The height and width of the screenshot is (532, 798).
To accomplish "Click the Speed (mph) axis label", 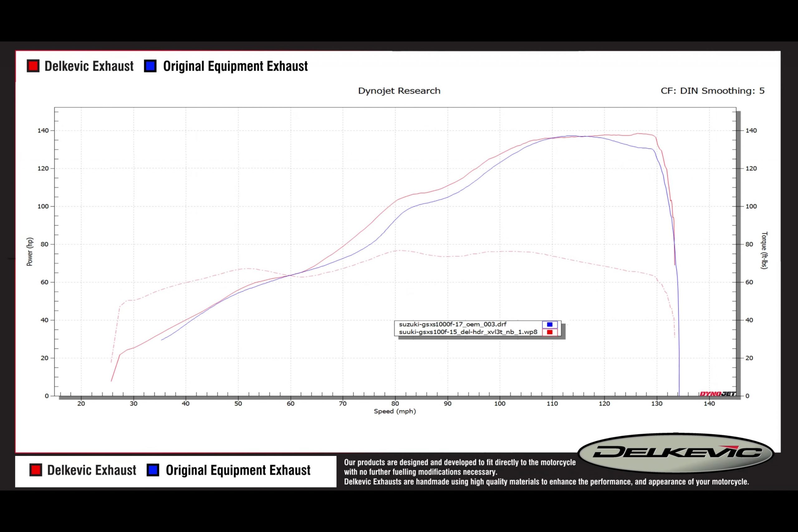I will [x=395, y=411].
